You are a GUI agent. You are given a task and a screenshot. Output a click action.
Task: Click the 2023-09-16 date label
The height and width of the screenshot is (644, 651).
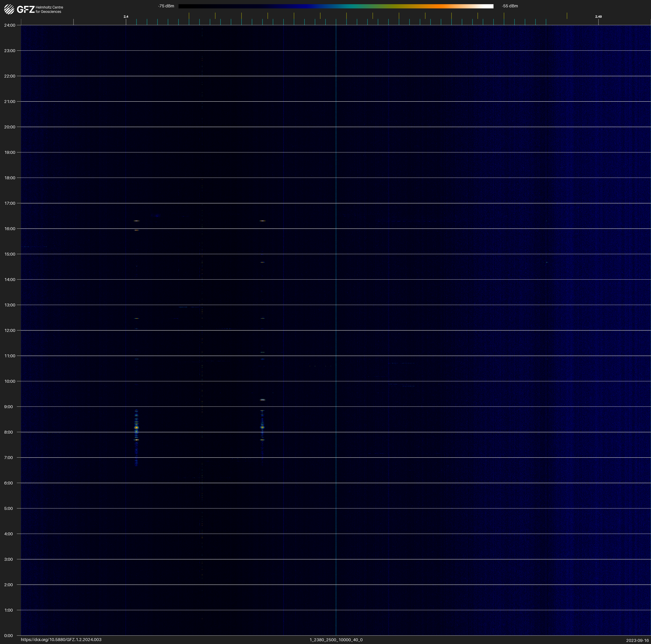(637, 640)
